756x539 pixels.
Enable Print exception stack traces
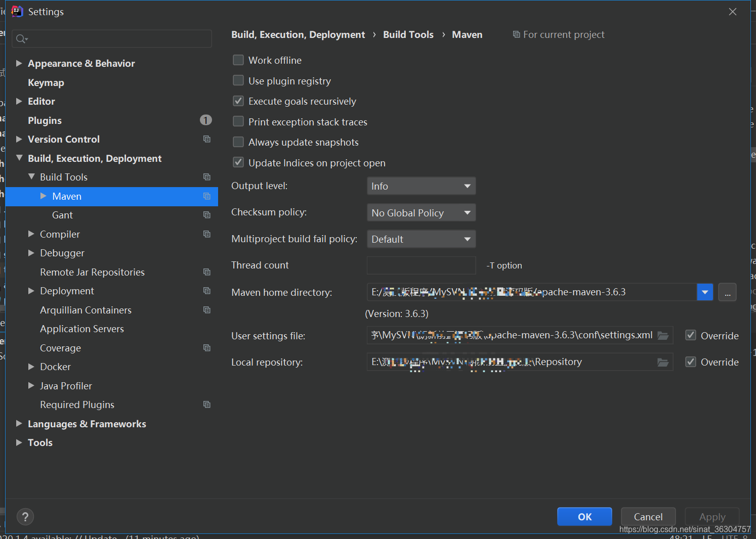(x=238, y=121)
